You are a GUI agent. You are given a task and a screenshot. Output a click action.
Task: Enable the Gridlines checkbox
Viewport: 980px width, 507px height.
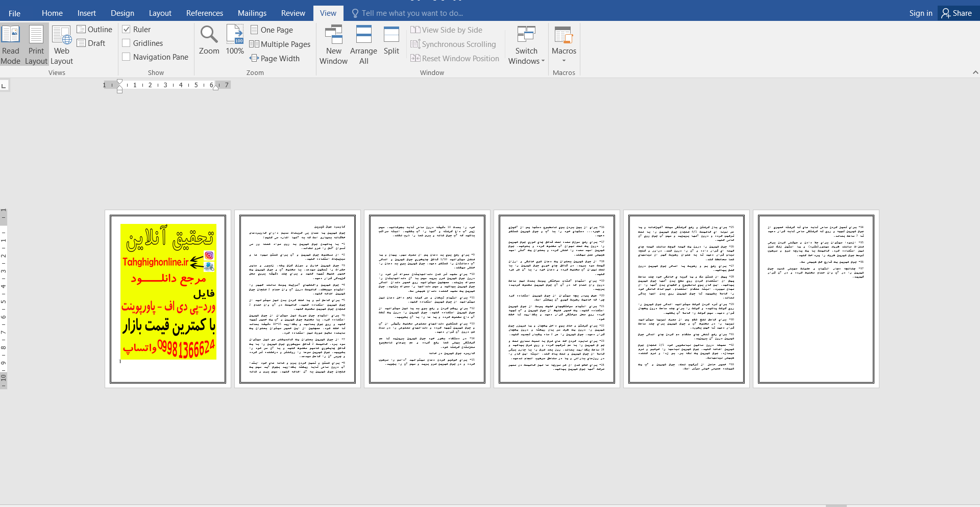pyautogui.click(x=126, y=43)
